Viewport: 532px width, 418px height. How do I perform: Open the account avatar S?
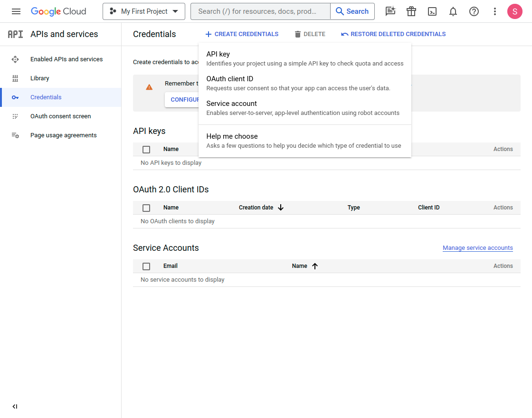[515, 11]
